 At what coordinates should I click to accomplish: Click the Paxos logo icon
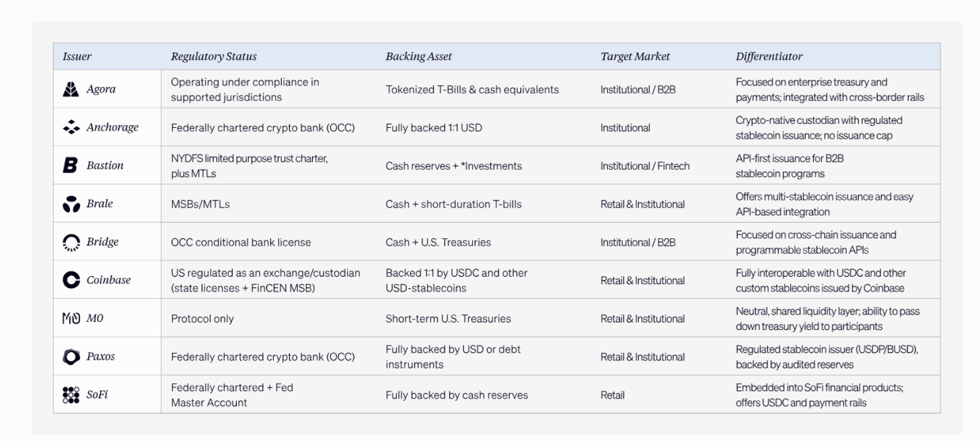click(x=71, y=357)
